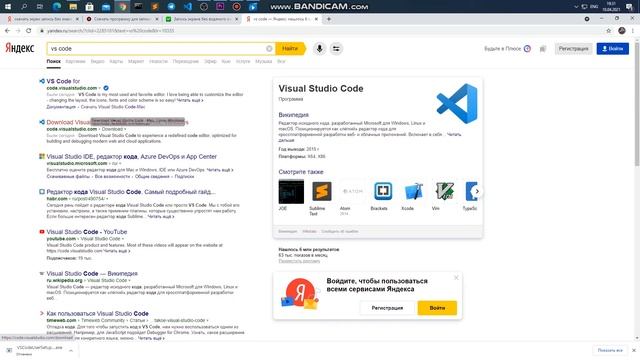Open the Википедия heading in info card
The image size is (640, 360).
point(293,115)
